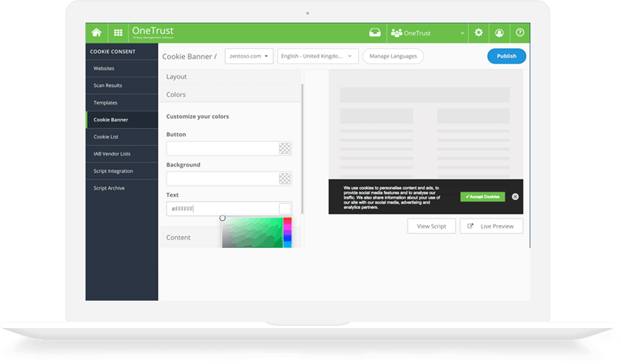Open the Background color transparent swatch
Viewport: 621px width, 364px height.
(x=285, y=179)
